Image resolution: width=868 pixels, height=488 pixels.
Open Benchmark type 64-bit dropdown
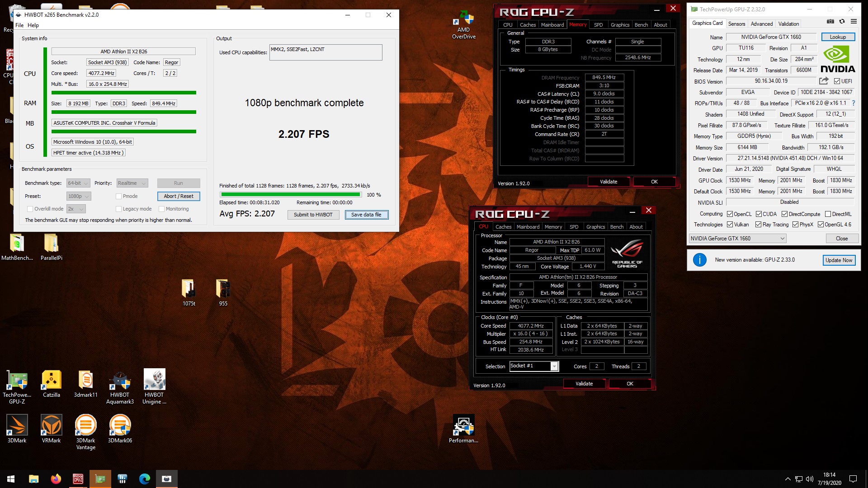(x=78, y=183)
